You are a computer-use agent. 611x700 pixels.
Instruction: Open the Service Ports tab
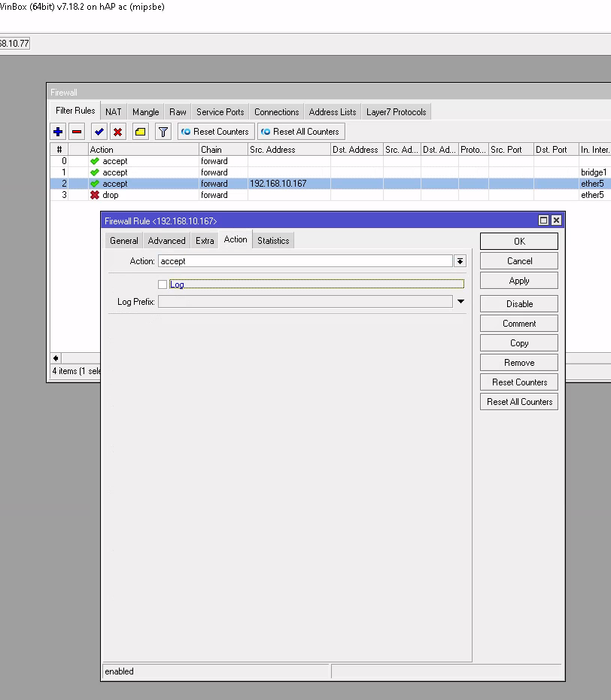[220, 112]
